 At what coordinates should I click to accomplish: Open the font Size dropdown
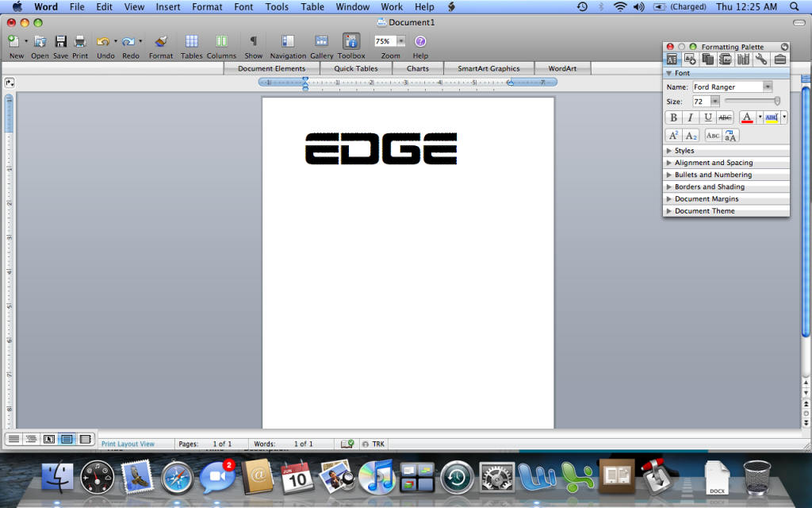tap(714, 102)
